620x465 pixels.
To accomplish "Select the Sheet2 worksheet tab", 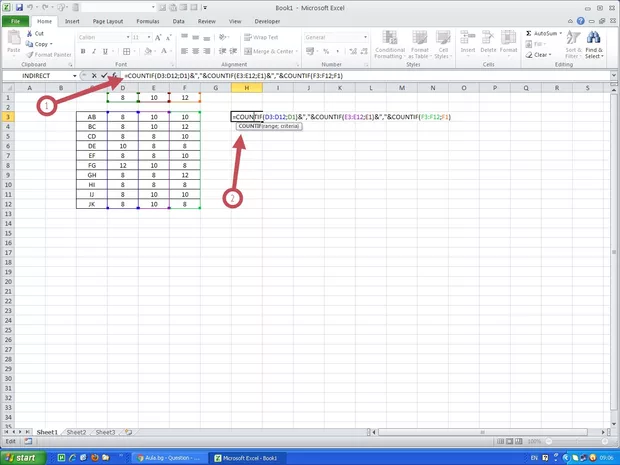I will [76, 432].
